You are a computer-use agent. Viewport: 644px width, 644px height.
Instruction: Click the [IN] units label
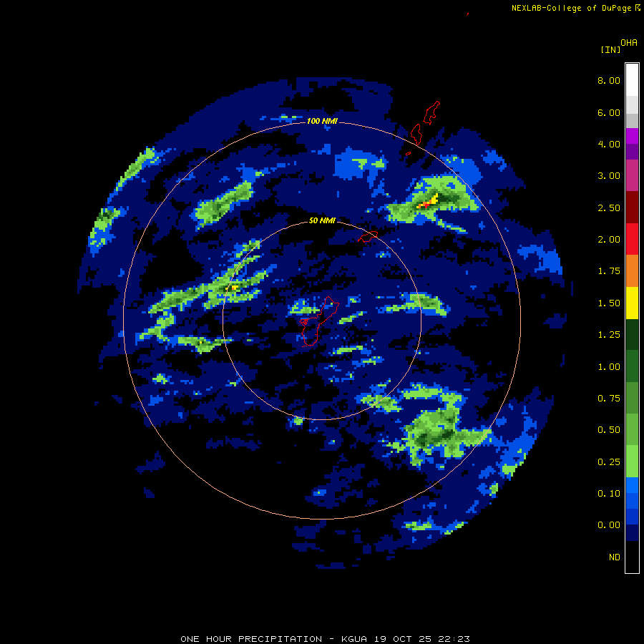[x=610, y=49]
